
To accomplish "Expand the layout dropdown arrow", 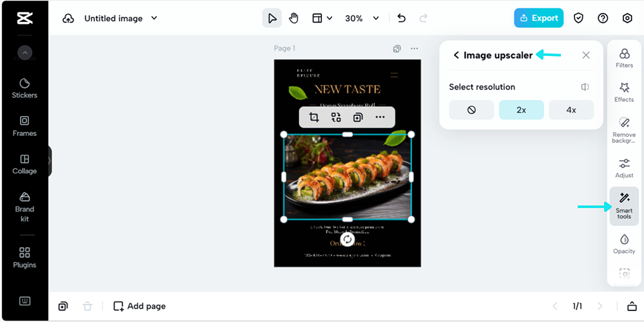I will tap(329, 18).
